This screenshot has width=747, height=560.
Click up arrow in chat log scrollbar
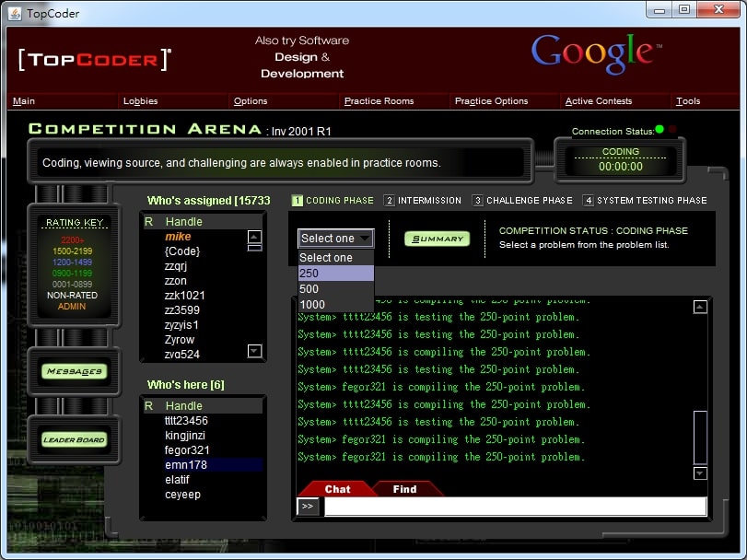click(x=700, y=307)
